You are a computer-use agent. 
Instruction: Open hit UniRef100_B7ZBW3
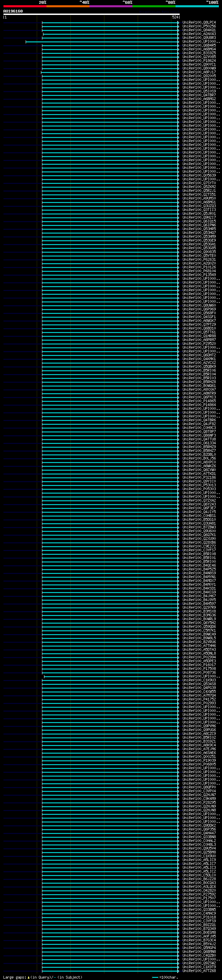pos(199,527)
